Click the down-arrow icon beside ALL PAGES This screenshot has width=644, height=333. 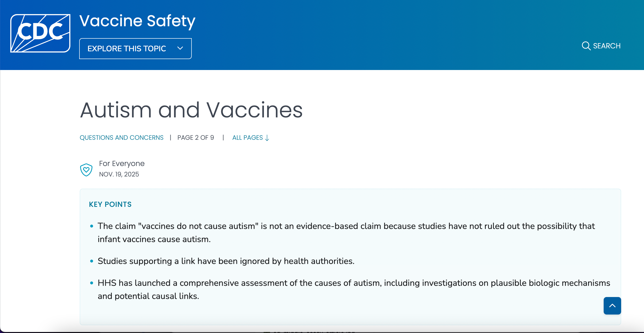pos(268,138)
